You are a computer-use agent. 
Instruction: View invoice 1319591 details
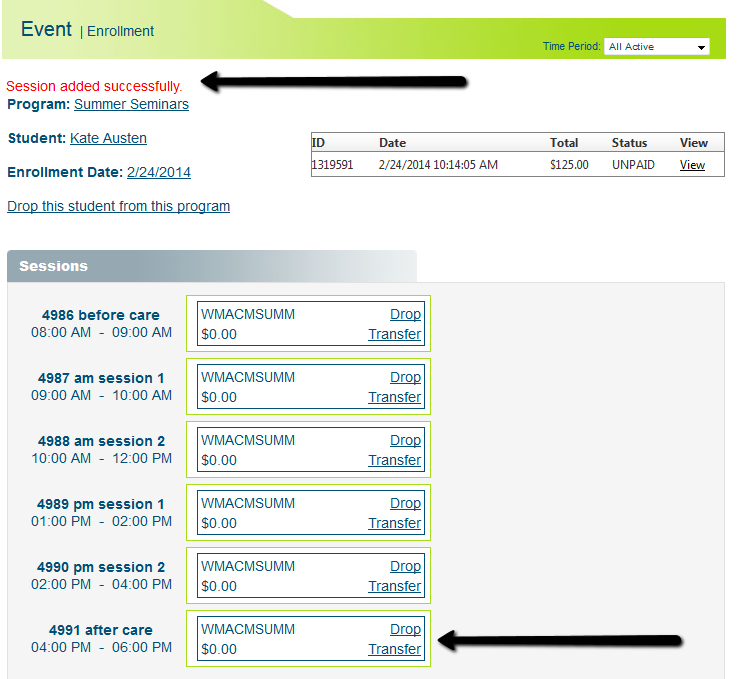click(692, 165)
